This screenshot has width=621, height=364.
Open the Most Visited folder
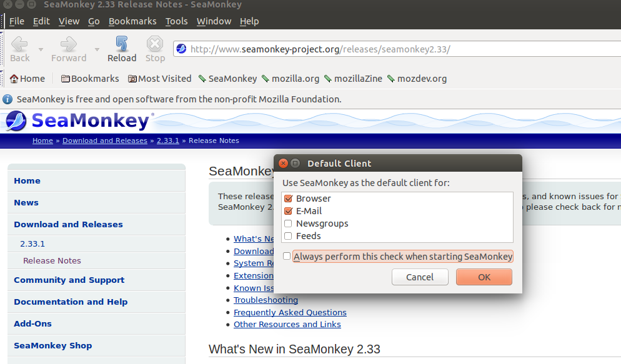pos(159,79)
